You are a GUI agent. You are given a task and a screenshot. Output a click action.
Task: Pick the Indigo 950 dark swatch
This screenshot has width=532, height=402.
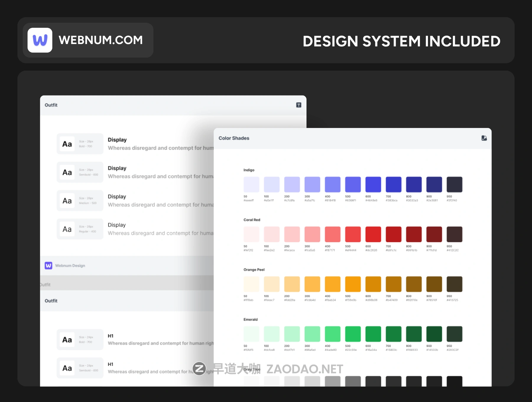454,184
